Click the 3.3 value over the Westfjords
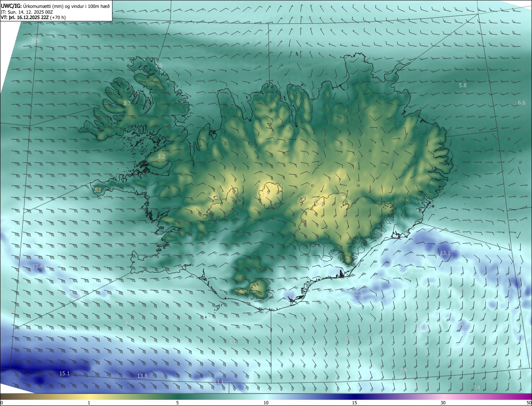The height and width of the screenshot is (406, 532). click(127, 103)
